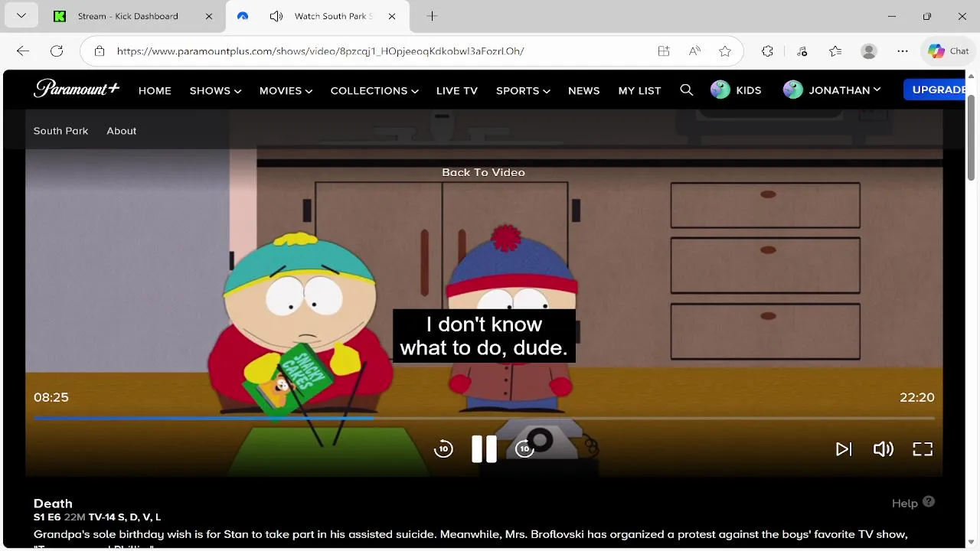Screen dimensions: 980x551
Task: Click the page vertical scrollbar
Action: (972, 139)
